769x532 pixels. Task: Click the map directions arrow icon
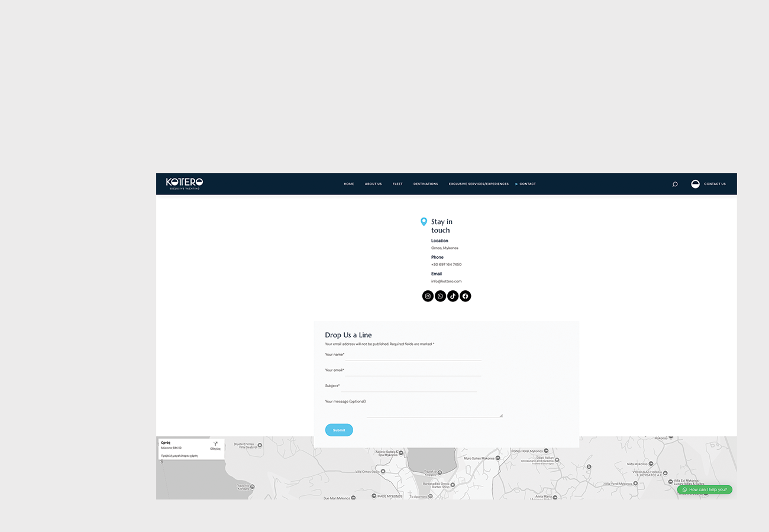click(215, 443)
